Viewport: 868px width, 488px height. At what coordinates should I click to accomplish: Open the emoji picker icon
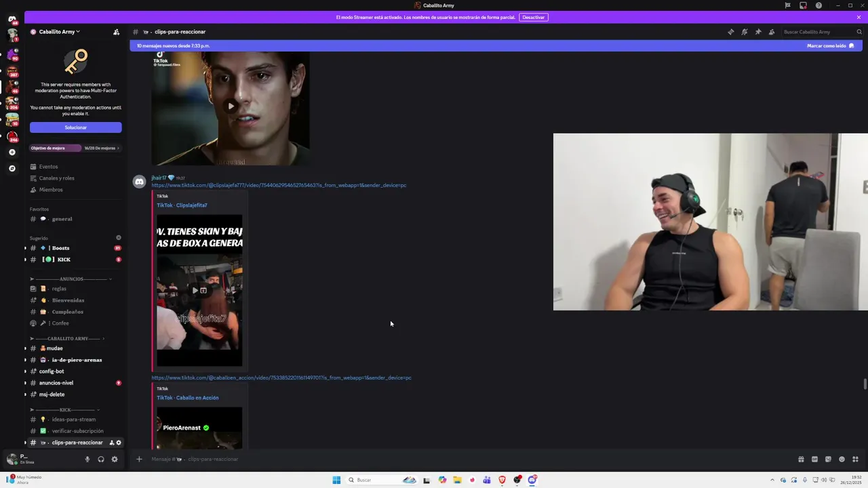[x=842, y=459]
